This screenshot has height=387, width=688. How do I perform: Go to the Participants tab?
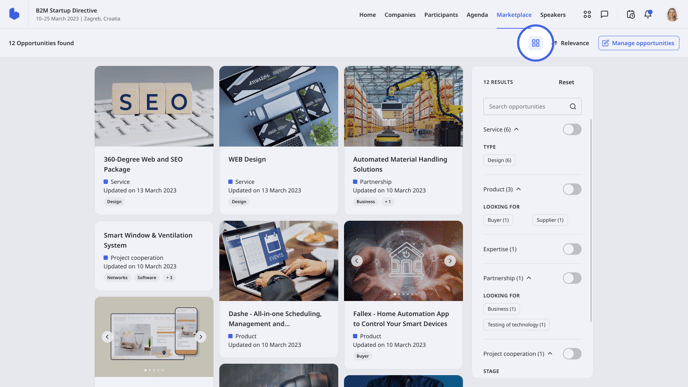point(441,14)
